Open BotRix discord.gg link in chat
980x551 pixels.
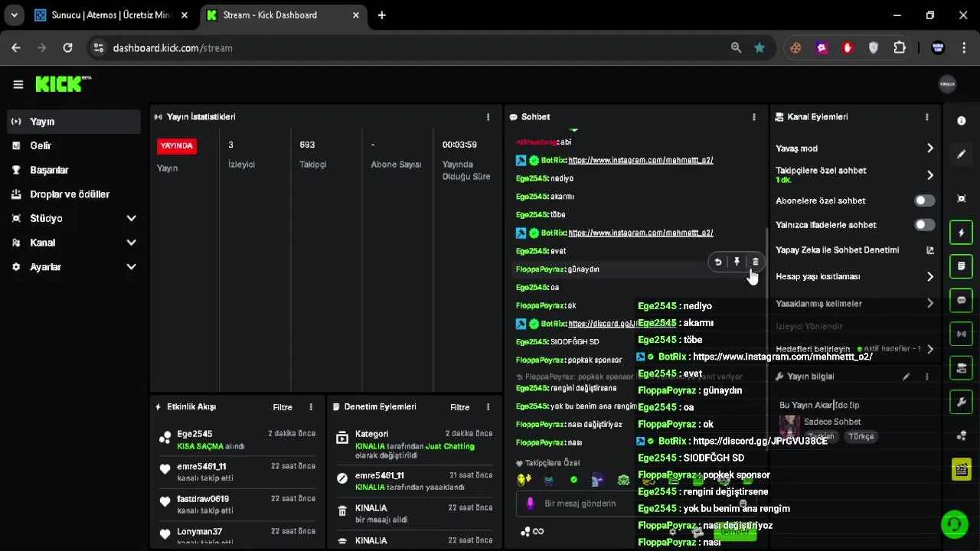click(603, 324)
